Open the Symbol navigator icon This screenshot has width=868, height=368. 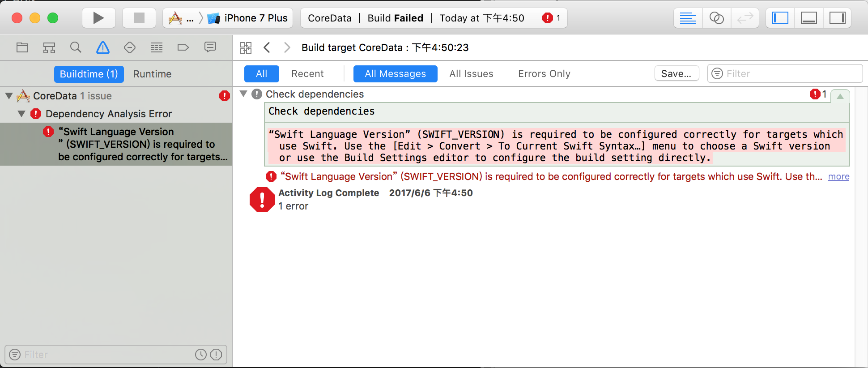point(49,47)
